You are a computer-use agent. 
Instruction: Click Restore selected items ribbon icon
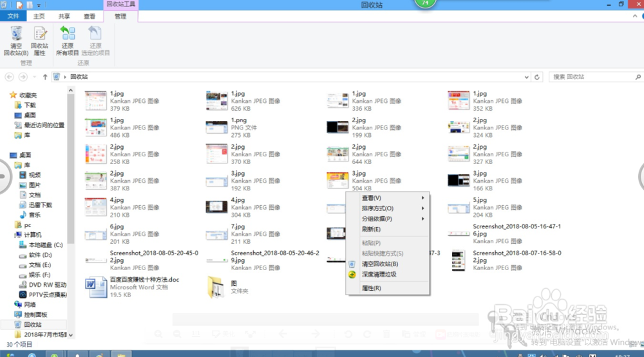(x=95, y=41)
